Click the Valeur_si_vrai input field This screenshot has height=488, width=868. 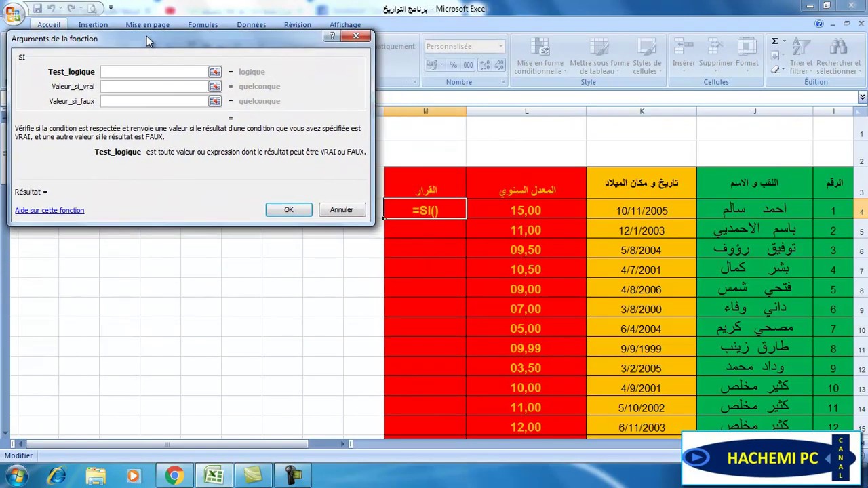coord(155,87)
